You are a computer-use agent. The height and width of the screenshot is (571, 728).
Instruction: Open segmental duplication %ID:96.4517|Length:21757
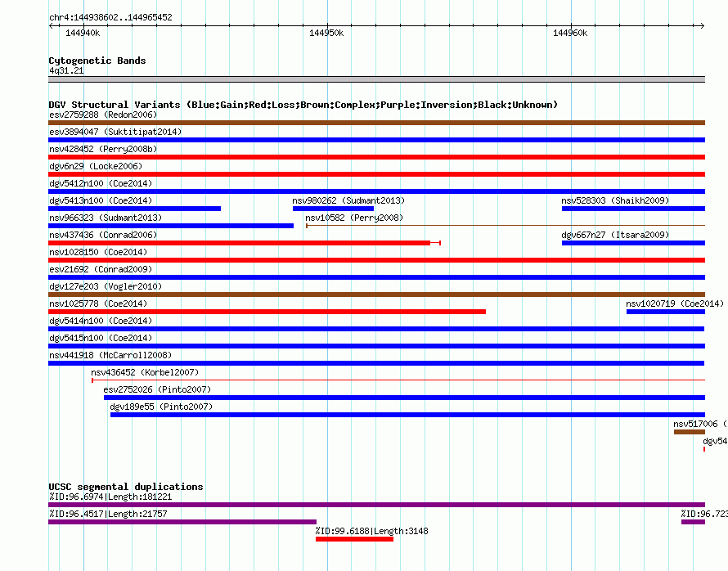[x=108, y=514]
